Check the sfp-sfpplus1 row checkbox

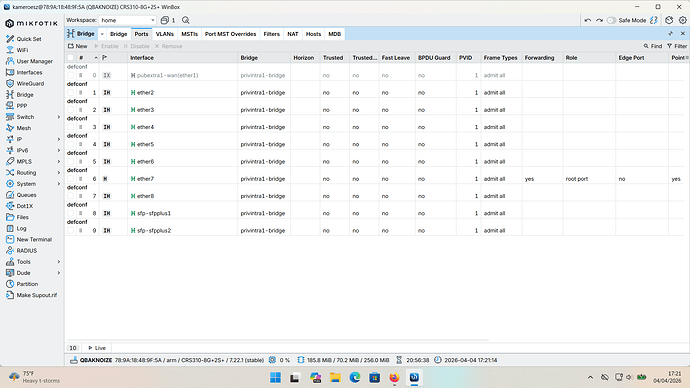click(70, 213)
